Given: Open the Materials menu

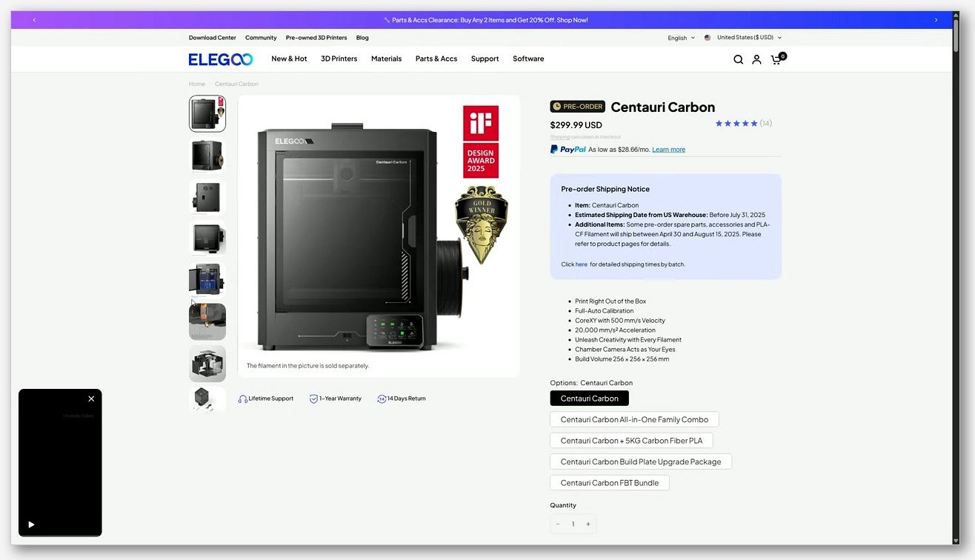Looking at the screenshot, I should [x=386, y=59].
